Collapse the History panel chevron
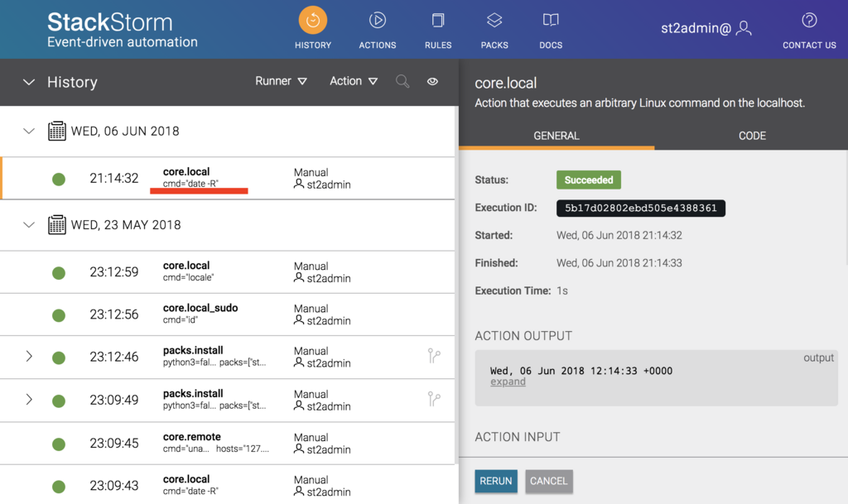Screen dimensions: 848x504 coord(29,82)
